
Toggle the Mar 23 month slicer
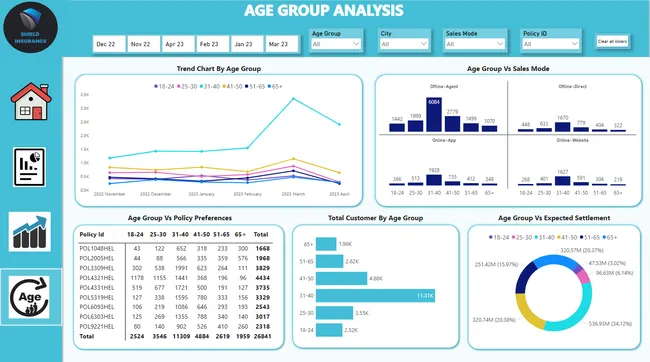point(282,44)
